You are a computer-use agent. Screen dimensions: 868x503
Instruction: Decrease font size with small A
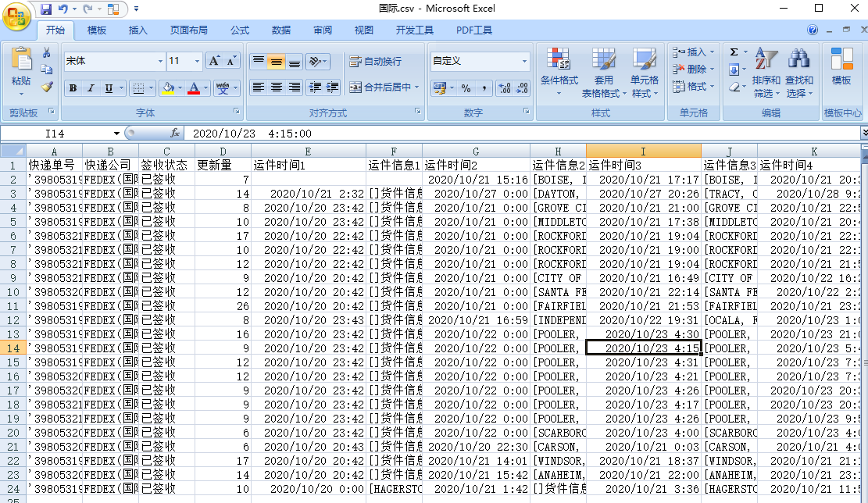pyautogui.click(x=230, y=61)
